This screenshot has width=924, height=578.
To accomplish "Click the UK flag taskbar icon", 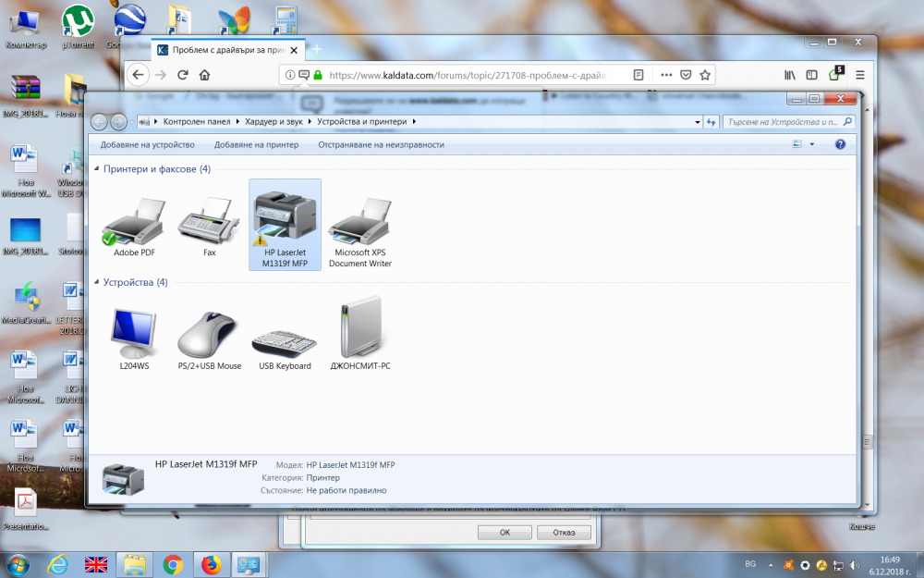I will coord(96,565).
